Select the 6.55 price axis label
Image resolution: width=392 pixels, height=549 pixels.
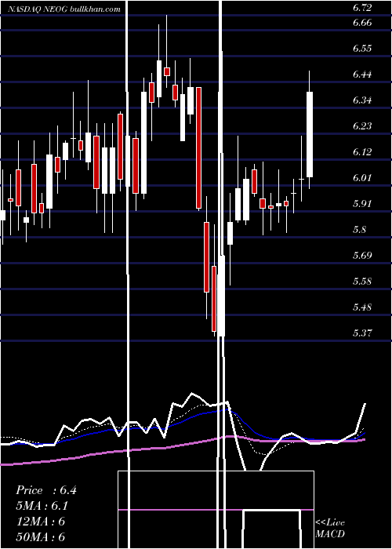[x=362, y=49]
